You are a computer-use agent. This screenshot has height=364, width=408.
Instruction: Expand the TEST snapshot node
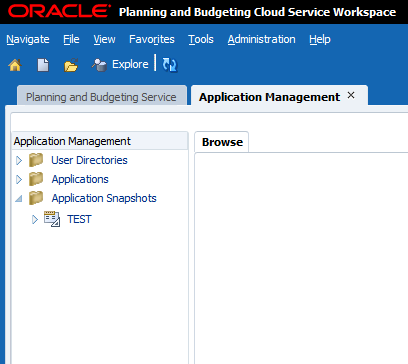click(35, 219)
